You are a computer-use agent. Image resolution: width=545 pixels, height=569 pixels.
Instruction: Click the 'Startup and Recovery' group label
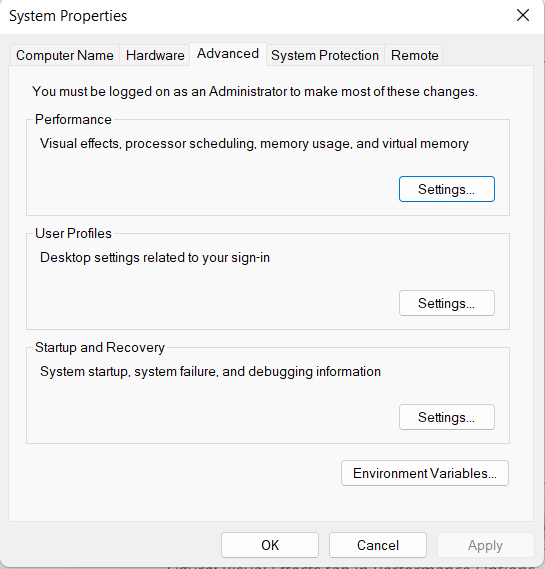tap(100, 348)
